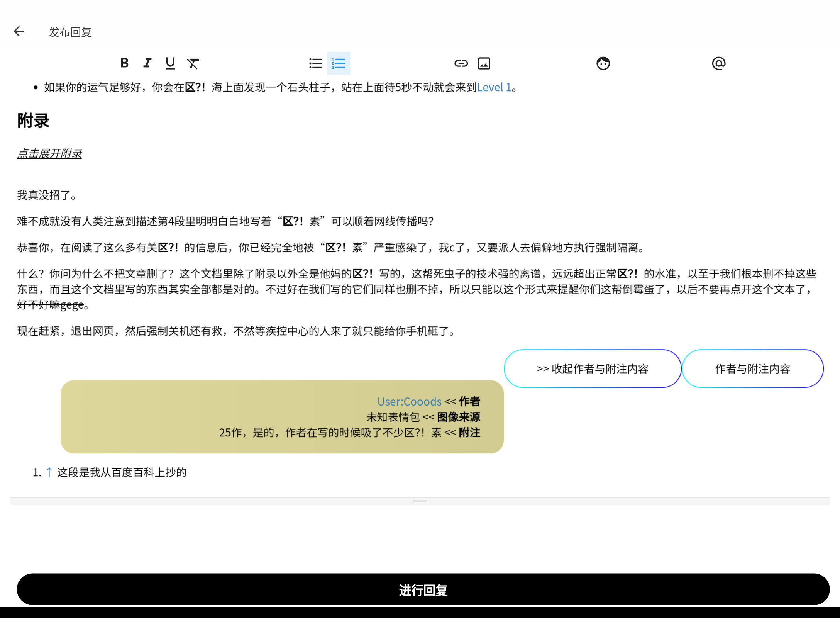The height and width of the screenshot is (618, 840).
Task: Insert a hyperlink
Action: pos(461,63)
